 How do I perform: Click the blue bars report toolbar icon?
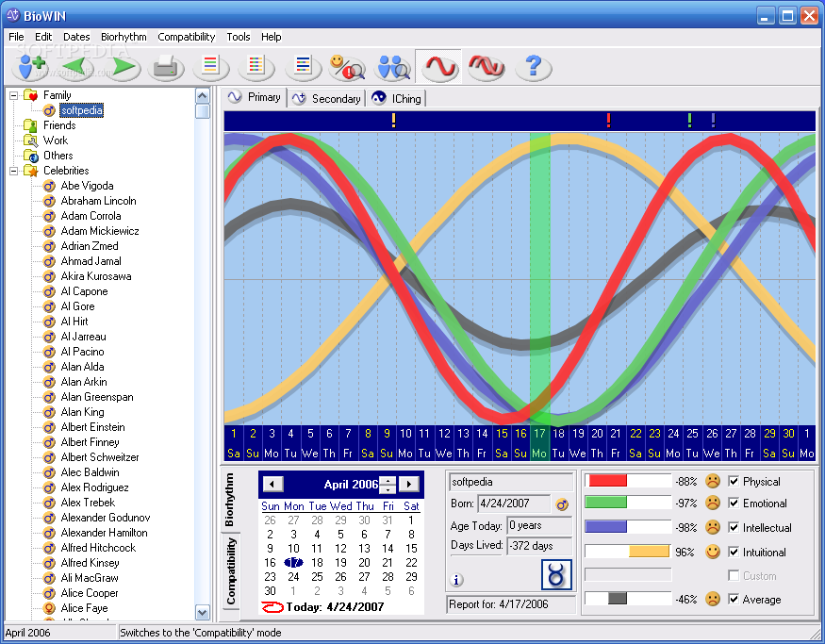303,67
